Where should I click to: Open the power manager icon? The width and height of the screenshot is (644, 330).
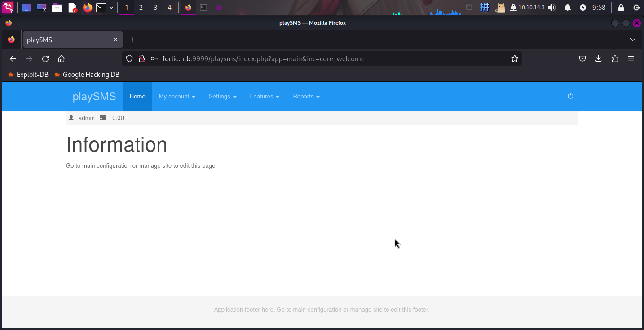pyautogui.click(x=583, y=8)
